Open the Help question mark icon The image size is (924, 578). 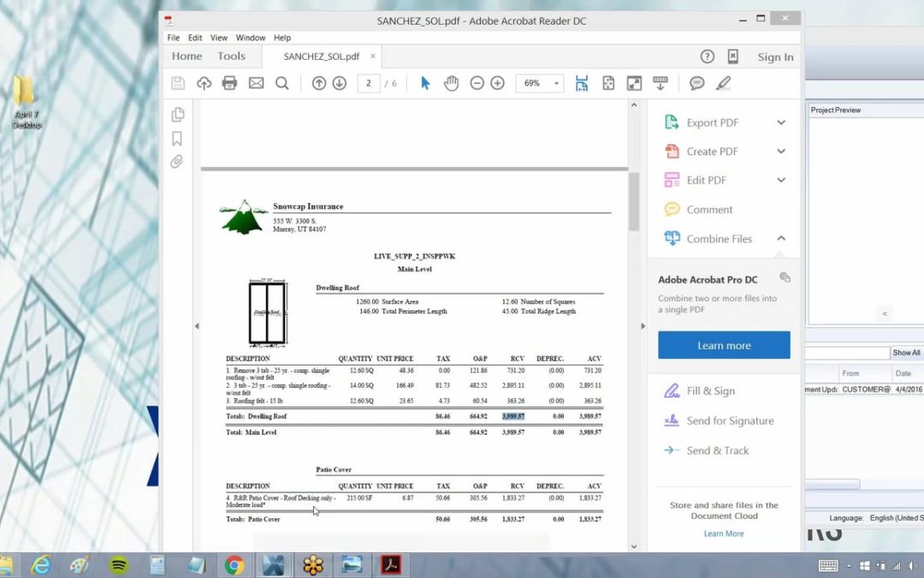pos(708,57)
